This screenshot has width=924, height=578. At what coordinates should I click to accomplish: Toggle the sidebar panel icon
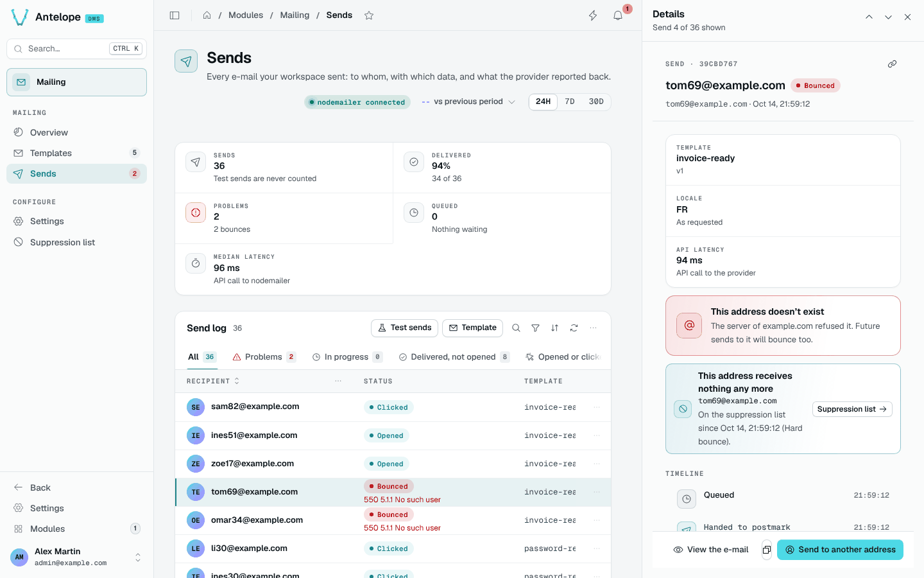[x=175, y=15]
